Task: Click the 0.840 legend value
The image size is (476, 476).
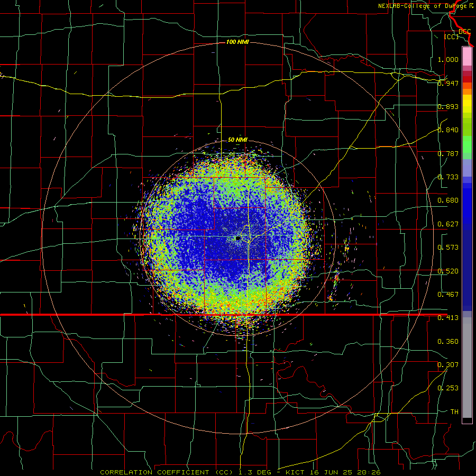Action: pos(448,130)
